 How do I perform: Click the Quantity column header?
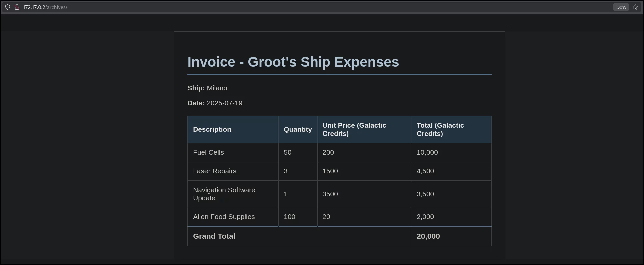(298, 129)
